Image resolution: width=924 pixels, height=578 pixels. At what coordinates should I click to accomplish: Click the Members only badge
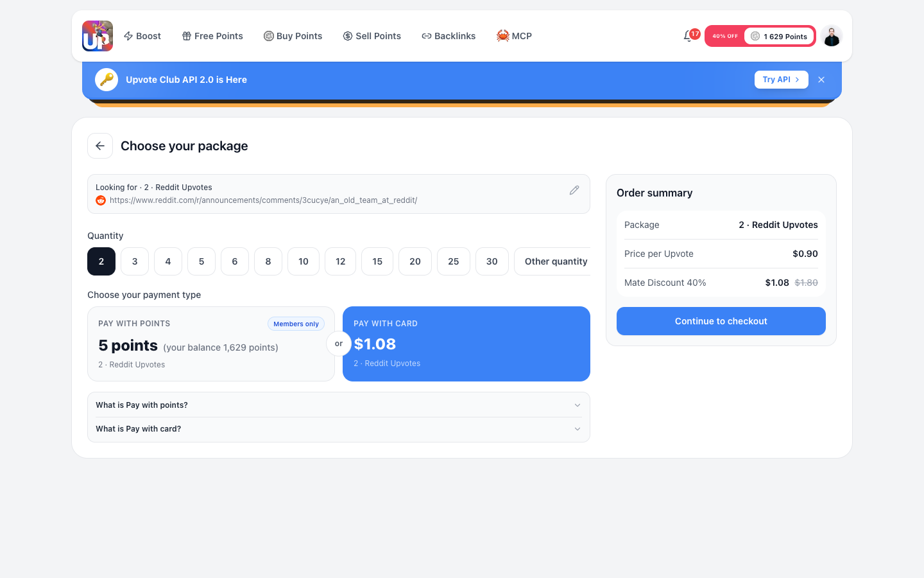click(x=296, y=324)
